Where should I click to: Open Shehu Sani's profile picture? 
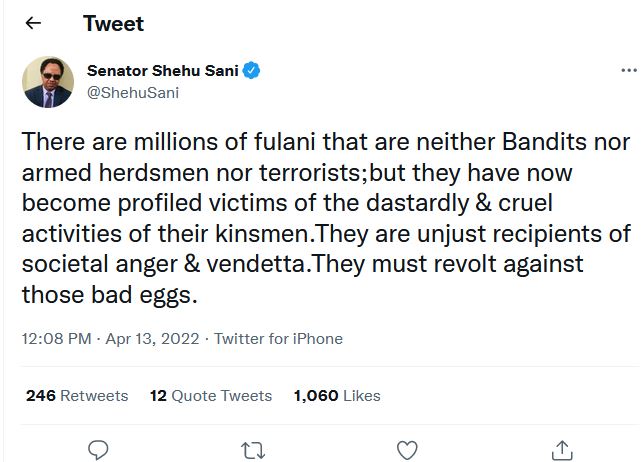click(x=48, y=82)
